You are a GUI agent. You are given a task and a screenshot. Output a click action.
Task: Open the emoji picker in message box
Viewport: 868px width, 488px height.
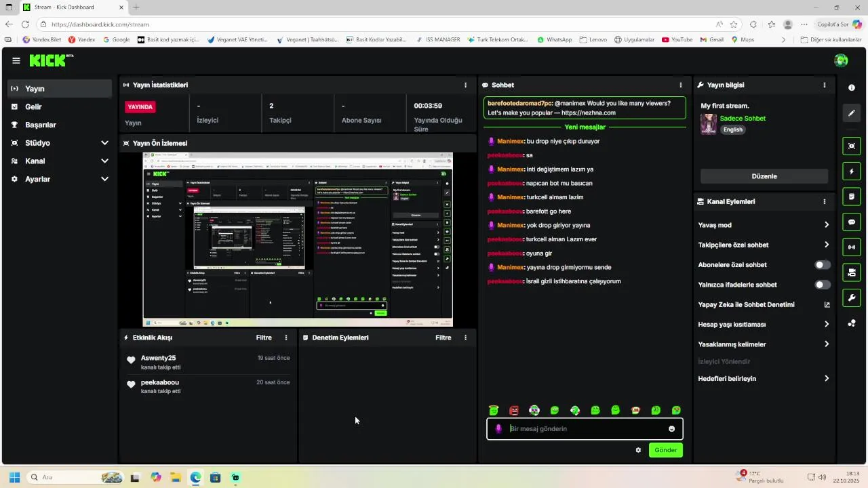(x=672, y=428)
